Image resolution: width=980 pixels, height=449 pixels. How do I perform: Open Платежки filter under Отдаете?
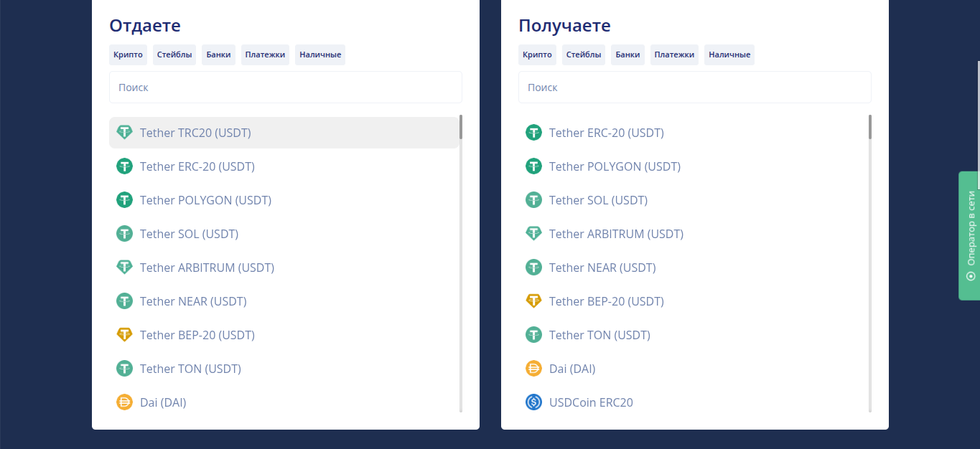point(265,55)
